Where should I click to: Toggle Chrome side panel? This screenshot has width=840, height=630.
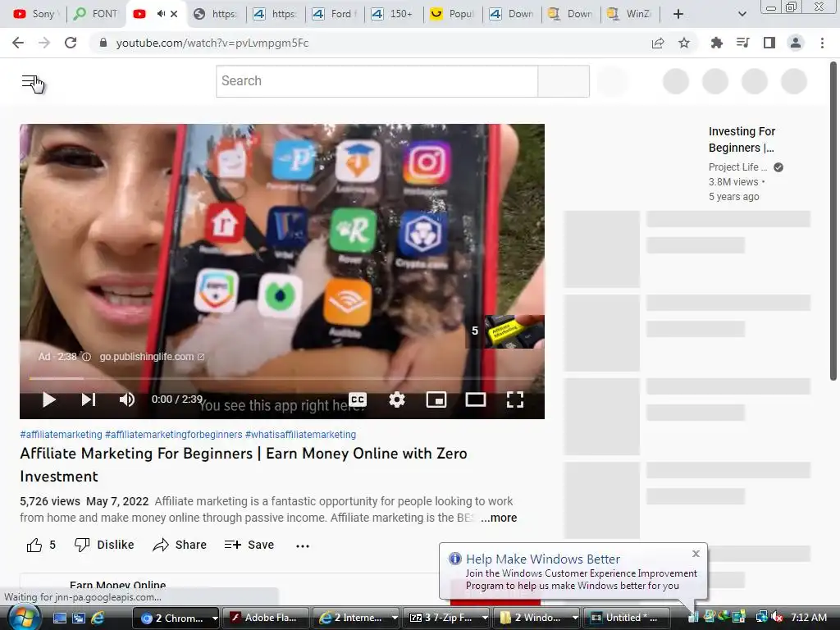tap(769, 43)
